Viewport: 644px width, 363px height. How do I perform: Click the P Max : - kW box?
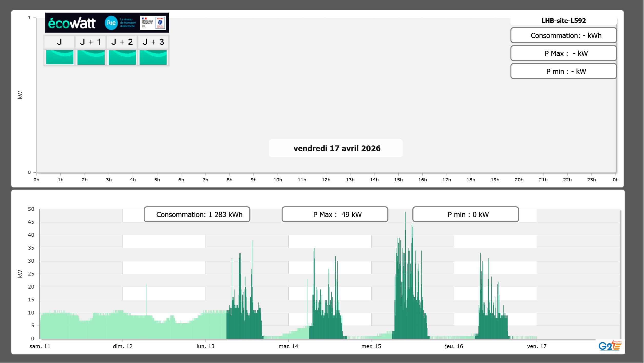pos(563,53)
